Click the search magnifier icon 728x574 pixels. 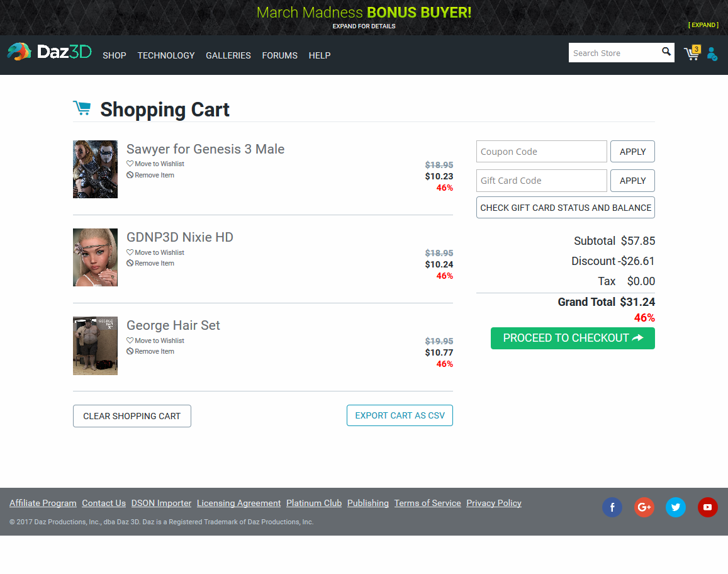click(x=666, y=52)
